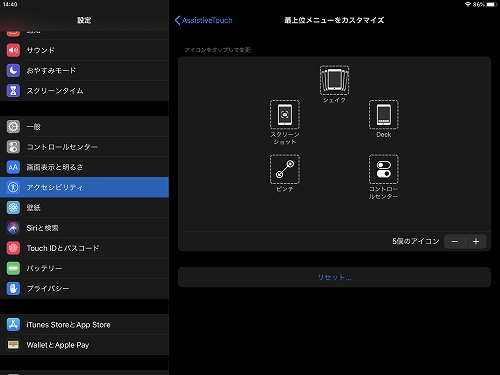Select iTunes StoreとApp Store row text
Viewport: 500px width, 375px height.
pyautogui.click(x=68, y=325)
